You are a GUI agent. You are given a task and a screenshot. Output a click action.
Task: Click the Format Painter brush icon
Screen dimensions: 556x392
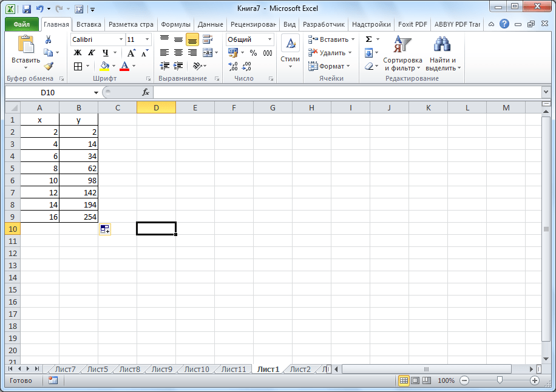coord(49,66)
